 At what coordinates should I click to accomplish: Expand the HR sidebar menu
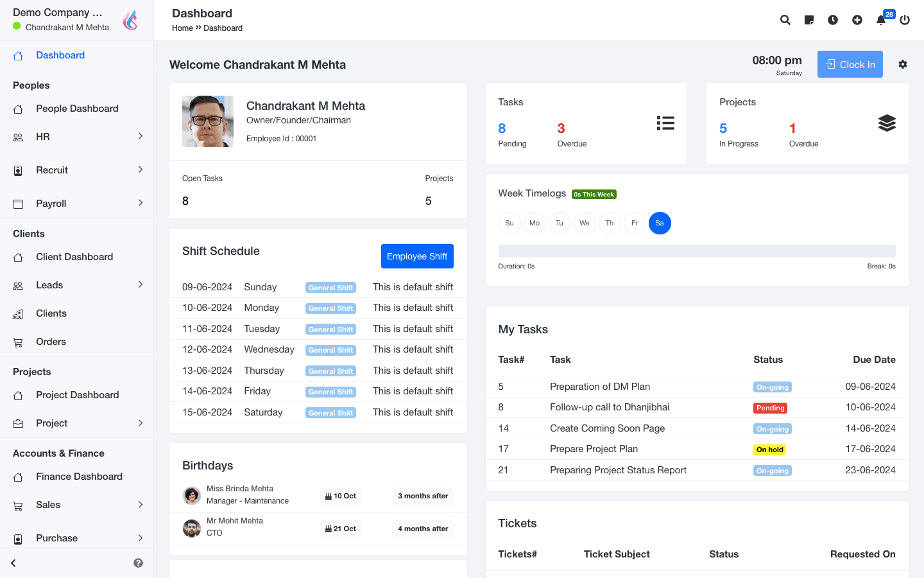tap(77, 137)
